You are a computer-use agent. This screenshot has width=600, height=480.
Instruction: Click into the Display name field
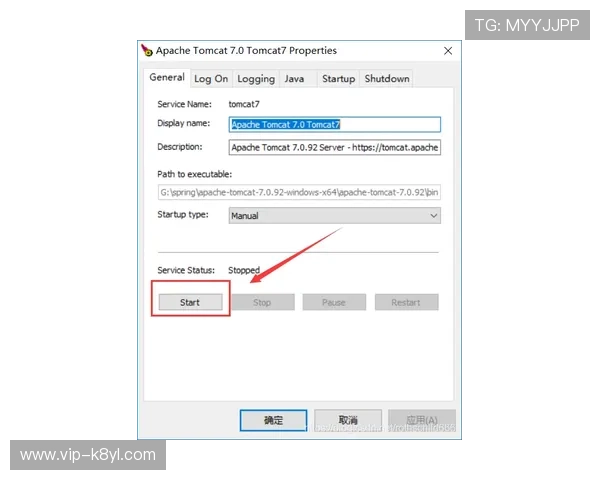334,125
